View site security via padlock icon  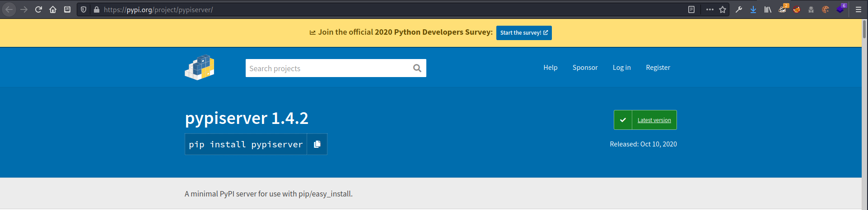[96, 9]
